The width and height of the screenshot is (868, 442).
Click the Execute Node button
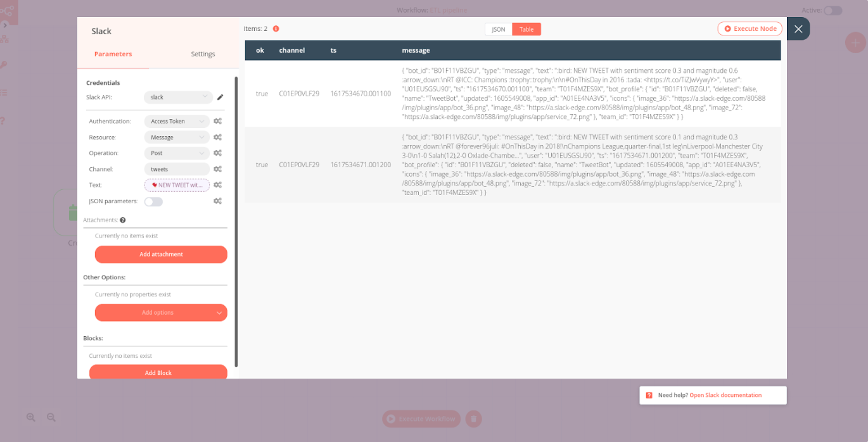(x=750, y=28)
